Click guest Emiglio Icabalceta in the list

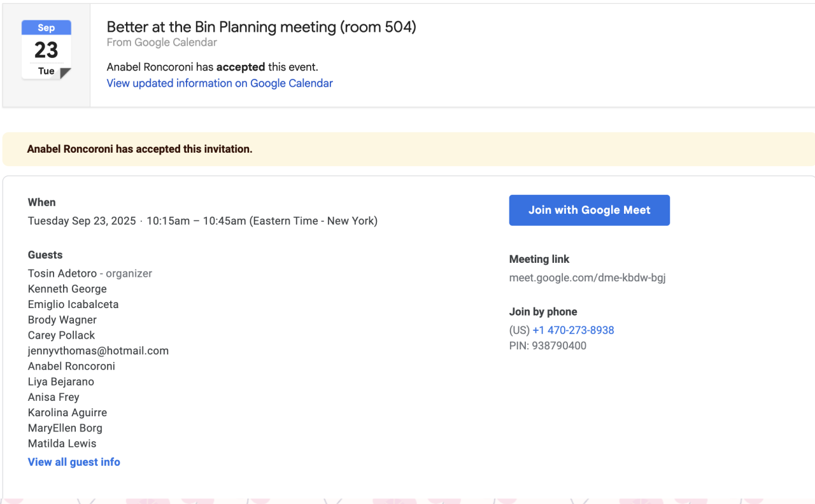pyautogui.click(x=73, y=304)
